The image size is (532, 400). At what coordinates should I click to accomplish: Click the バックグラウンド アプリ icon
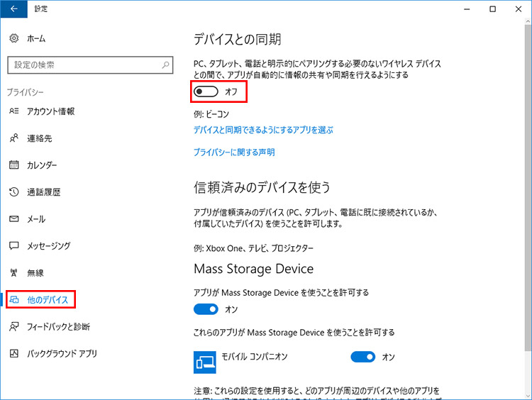click(14, 353)
